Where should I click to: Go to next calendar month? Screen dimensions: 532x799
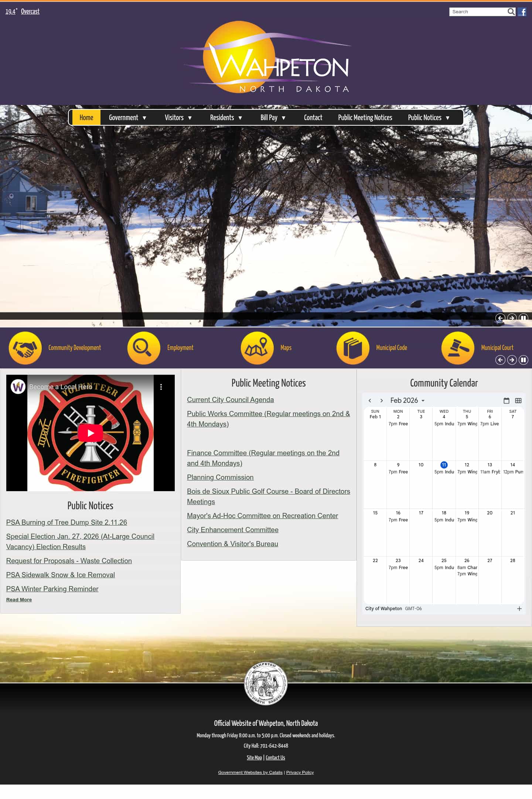point(382,401)
